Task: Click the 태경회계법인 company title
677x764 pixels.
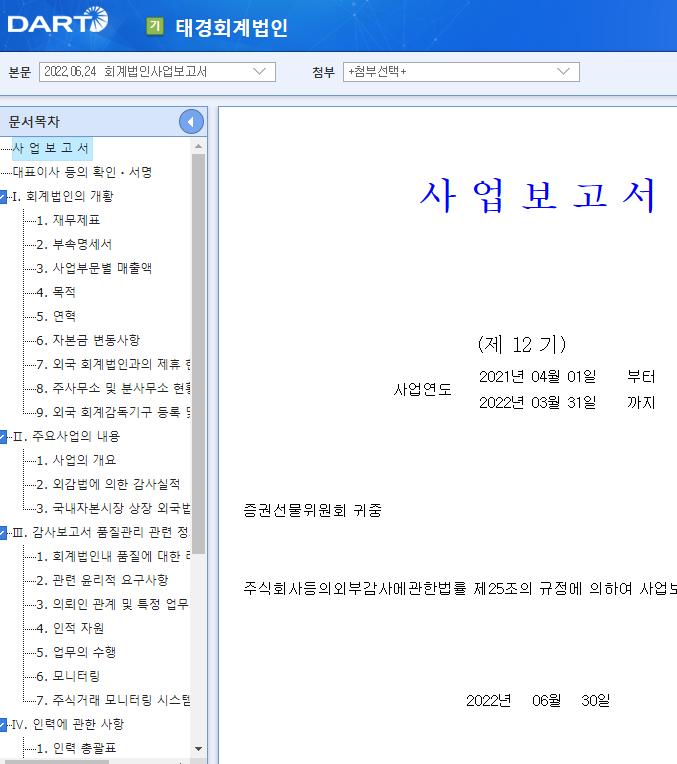Action: tap(232, 27)
